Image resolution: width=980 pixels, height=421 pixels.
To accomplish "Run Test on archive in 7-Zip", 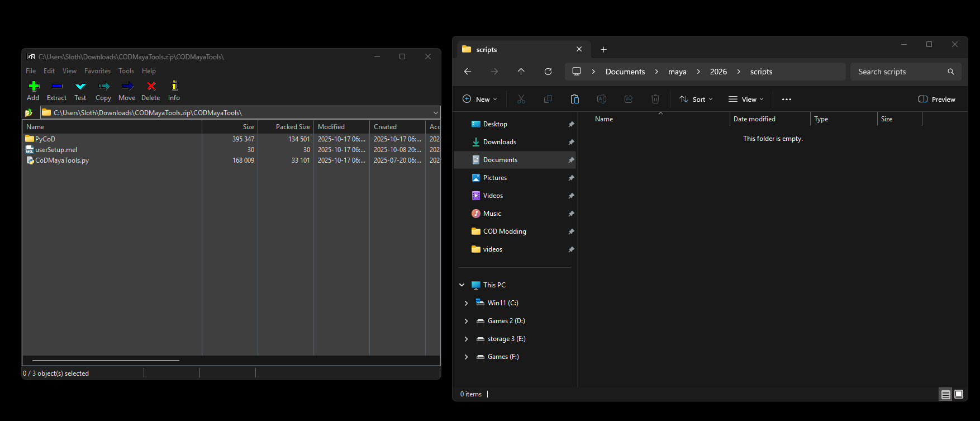I will coord(80,87).
